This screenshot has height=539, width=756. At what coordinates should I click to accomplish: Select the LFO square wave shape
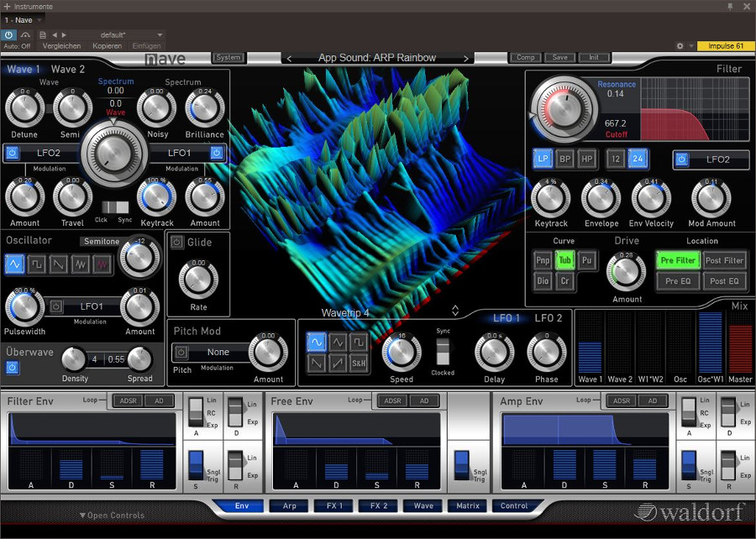[x=359, y=343]
